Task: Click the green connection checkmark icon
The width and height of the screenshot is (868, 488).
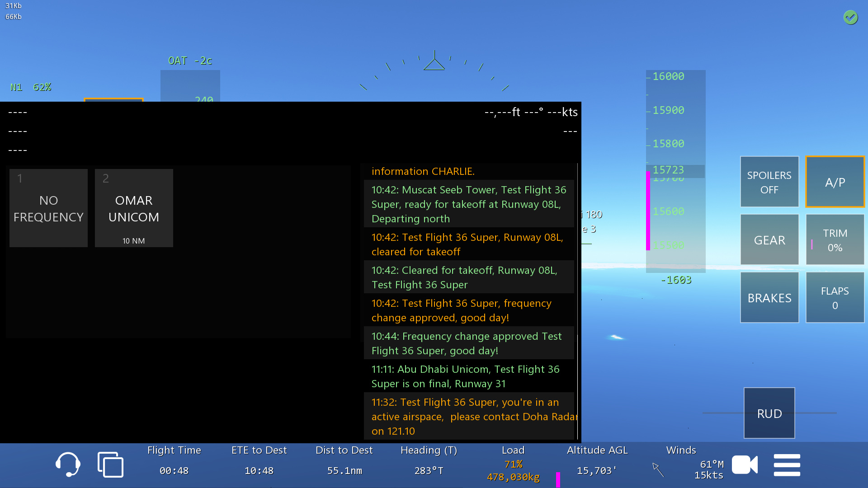Action: click(850, 17)
